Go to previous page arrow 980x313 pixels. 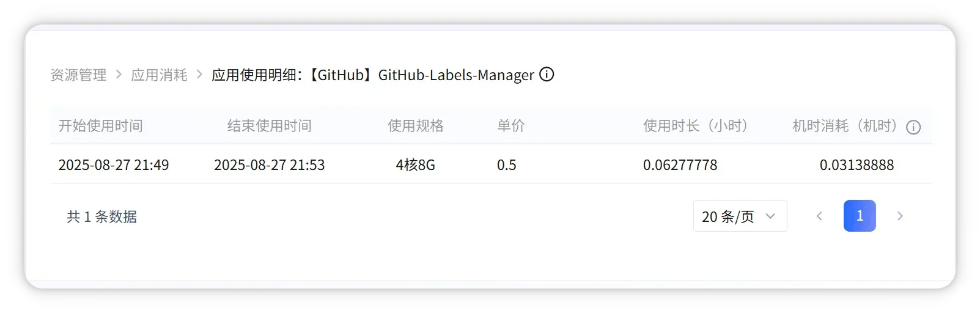pyautogui.click(x=819, y=216)
